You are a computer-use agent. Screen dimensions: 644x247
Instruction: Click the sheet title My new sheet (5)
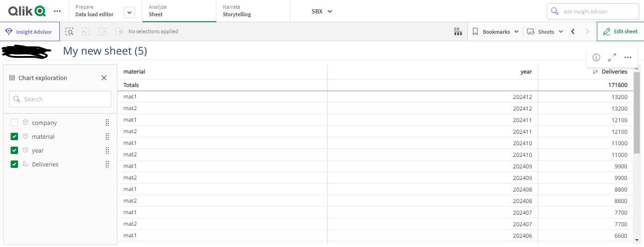coord(105,51)
